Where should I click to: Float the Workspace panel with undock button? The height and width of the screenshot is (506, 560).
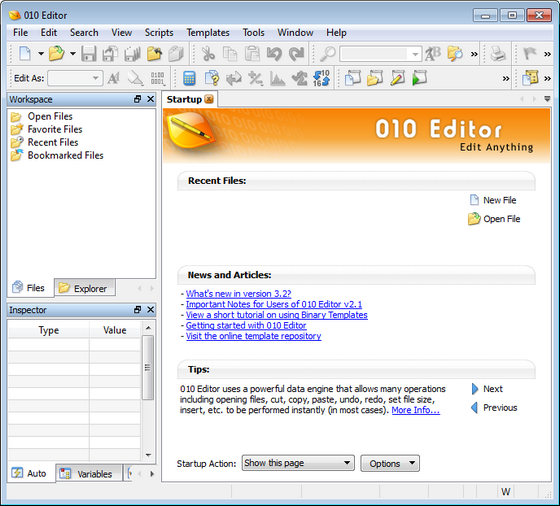138,99
